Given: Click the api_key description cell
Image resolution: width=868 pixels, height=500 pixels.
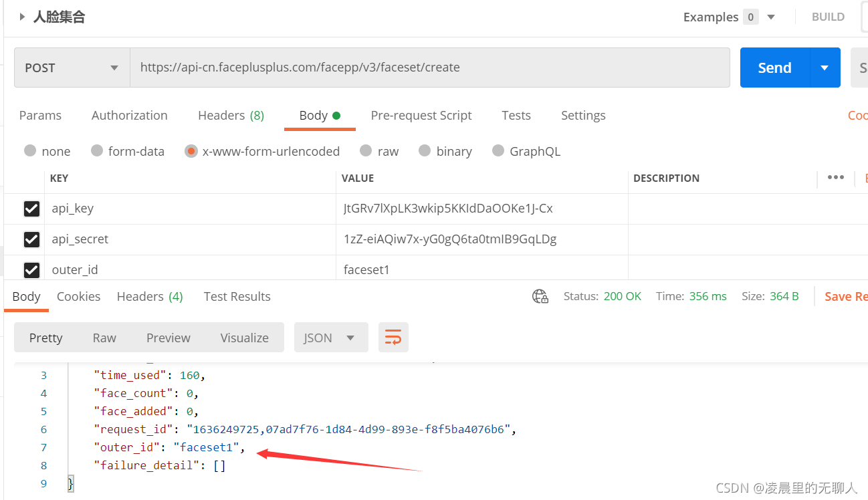Looking at the screenshot, I should coord(748,209).
